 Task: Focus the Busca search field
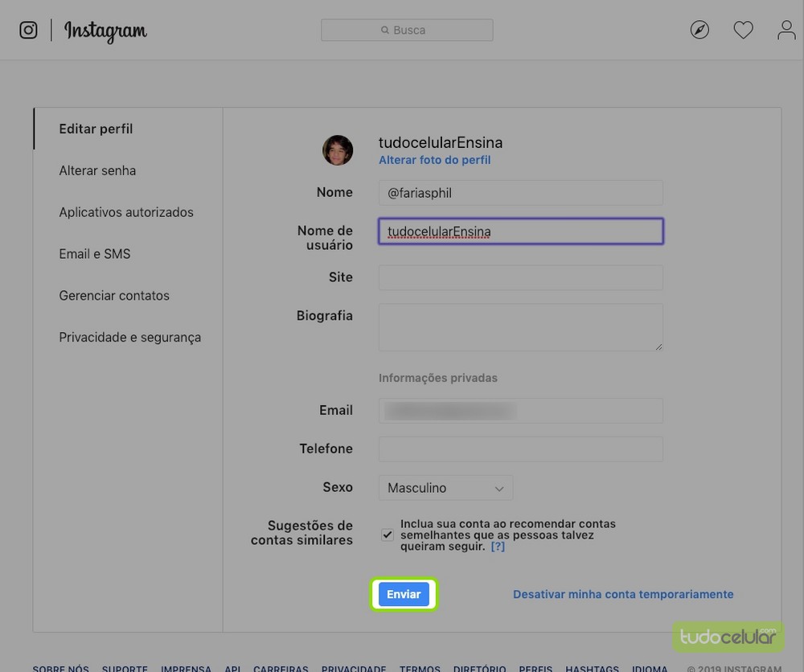(407, 31)
